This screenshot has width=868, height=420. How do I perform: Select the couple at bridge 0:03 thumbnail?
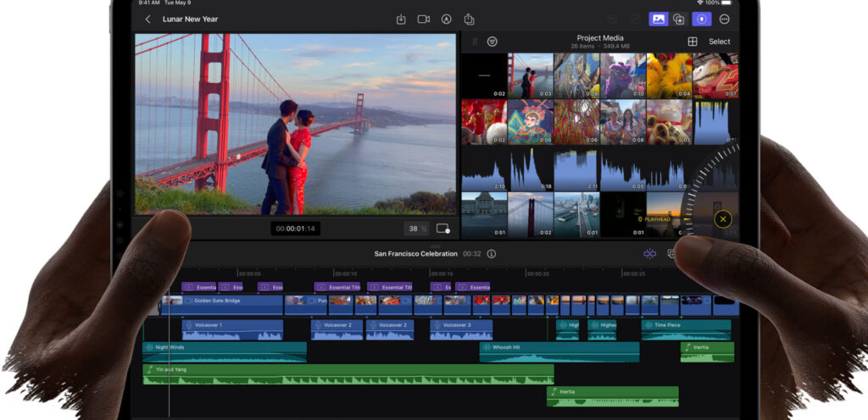[531, 75]
